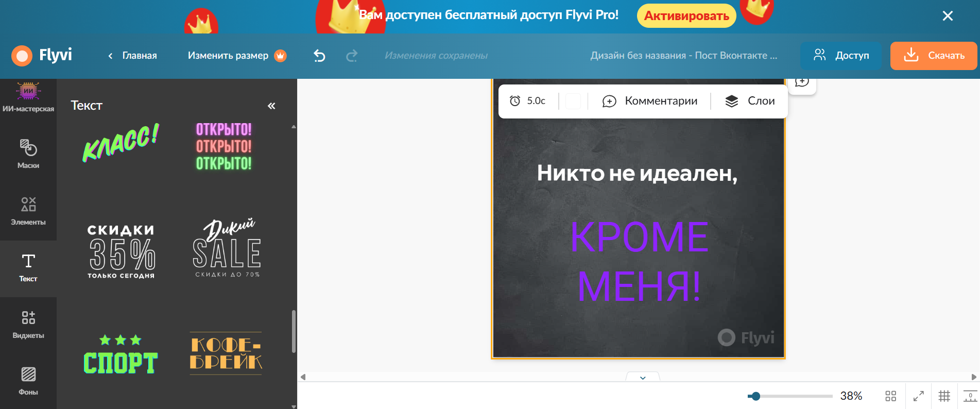Click the add comment bubble icon above canvas
The width and height of the screenshot is (980, 409).
(802, 82)
